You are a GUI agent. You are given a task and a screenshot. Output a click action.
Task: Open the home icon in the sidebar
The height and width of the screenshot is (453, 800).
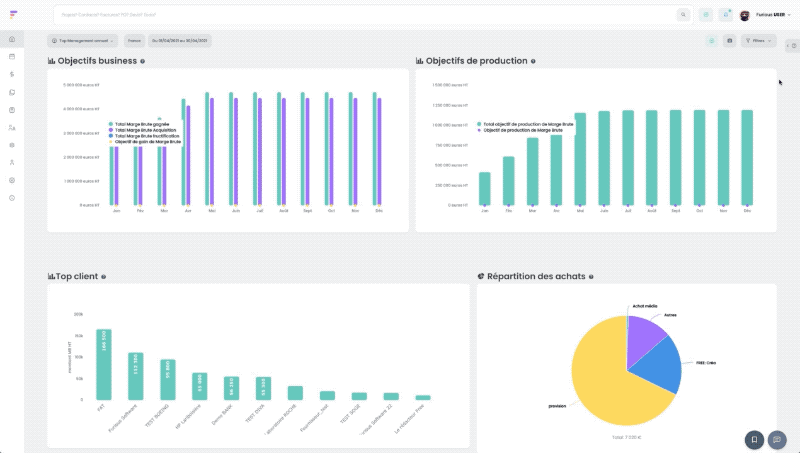12,39
